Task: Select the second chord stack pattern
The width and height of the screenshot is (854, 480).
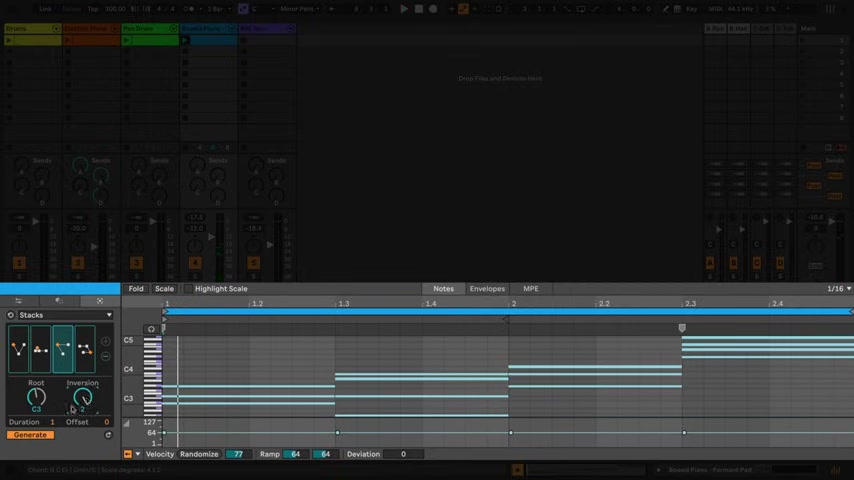Action: (40, 349)
